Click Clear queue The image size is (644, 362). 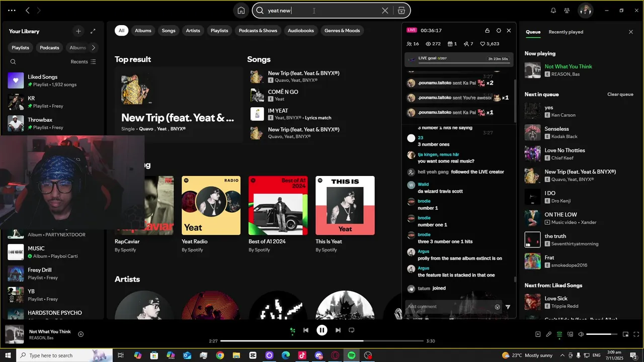[x=620, y=95]
